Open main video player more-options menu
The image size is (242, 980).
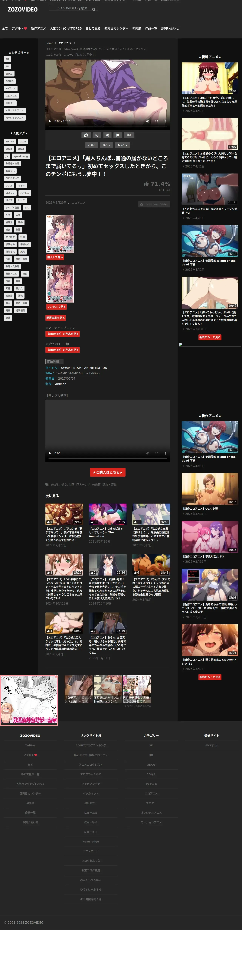click(165, 121)
